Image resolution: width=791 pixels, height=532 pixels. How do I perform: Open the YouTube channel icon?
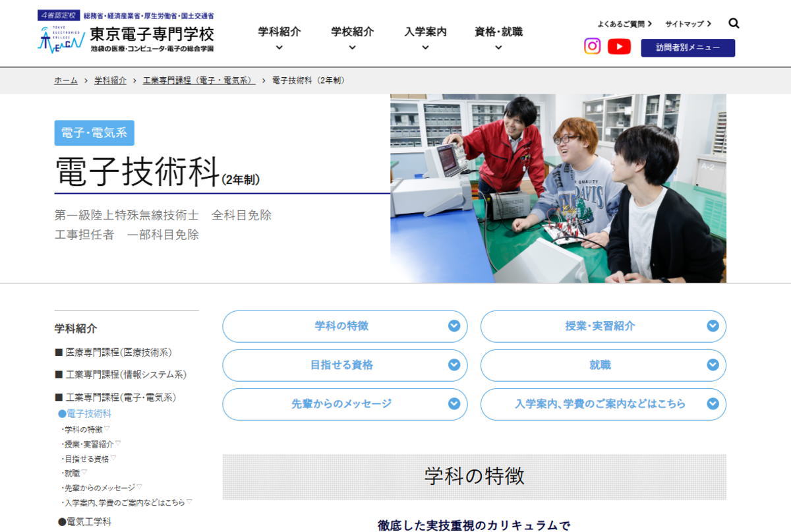(x=618, y=46)
